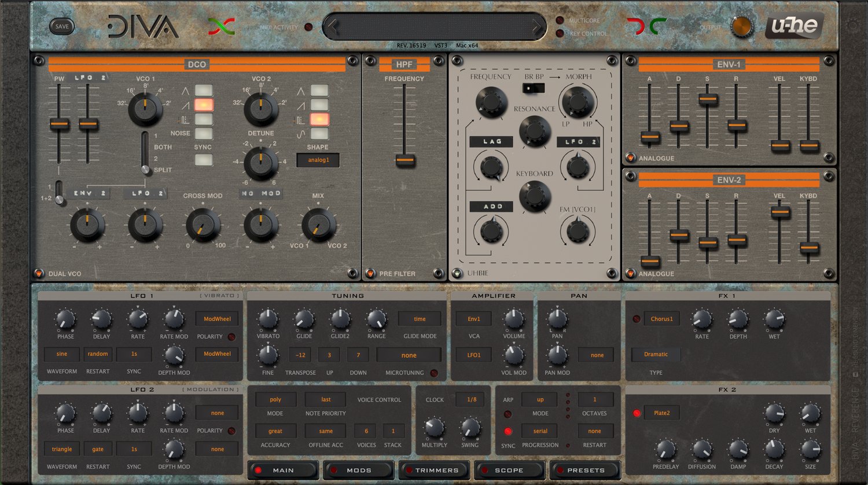Switch to the TRIMMERS tab
868x485 pixels.
click(x=434, y=471)
